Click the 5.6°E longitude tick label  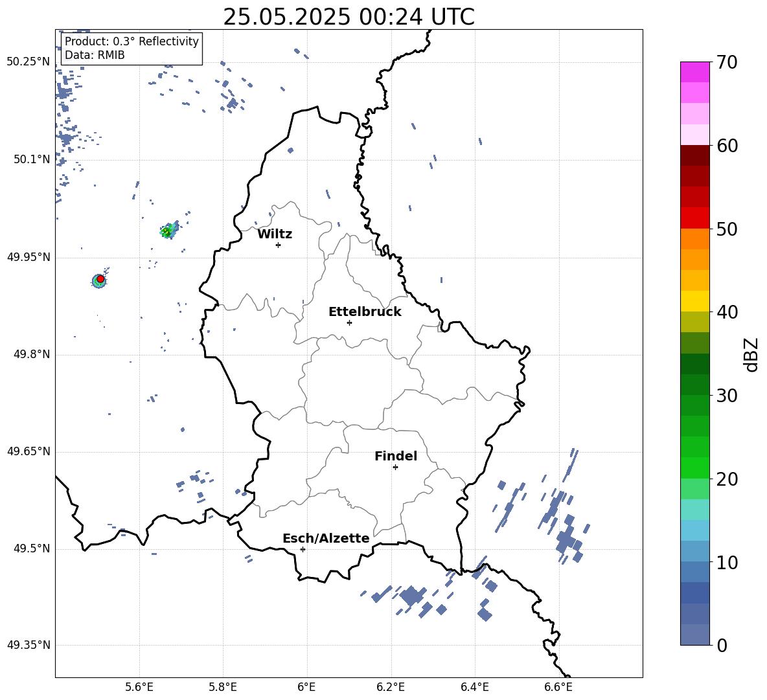(139, 688)
